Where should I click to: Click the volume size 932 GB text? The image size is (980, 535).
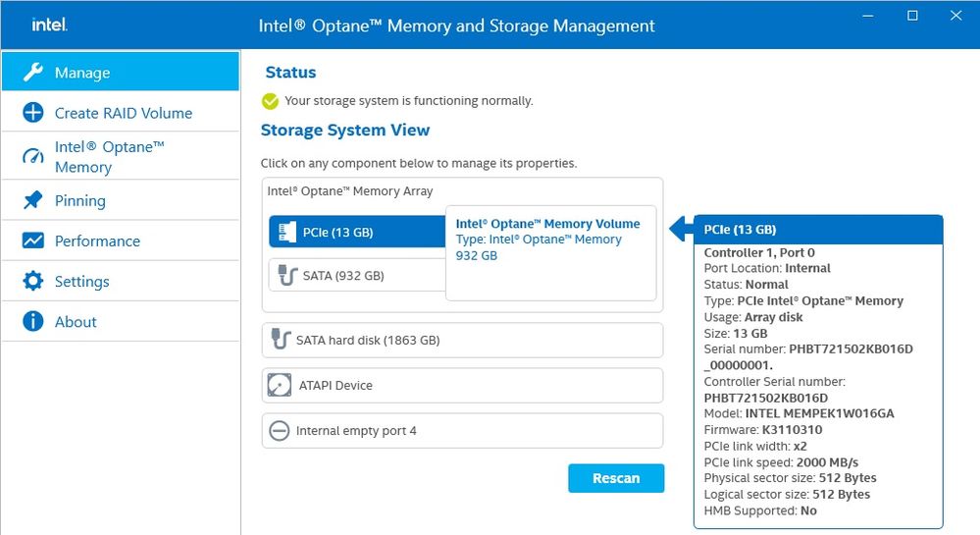[x=476, y=255]
